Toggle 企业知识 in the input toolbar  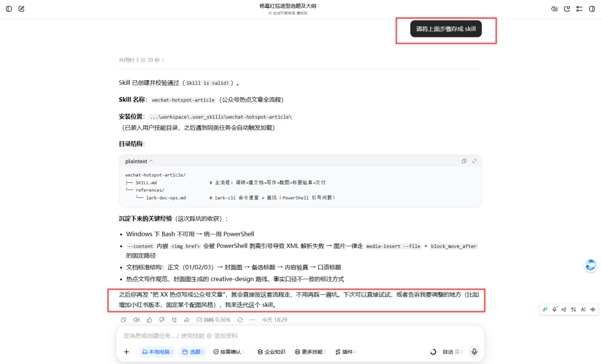pyautogui.click(x=271, y=352)
